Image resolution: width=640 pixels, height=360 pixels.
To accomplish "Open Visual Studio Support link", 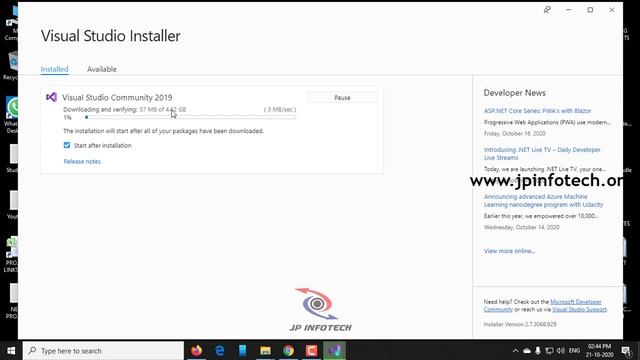I will 579,310.
